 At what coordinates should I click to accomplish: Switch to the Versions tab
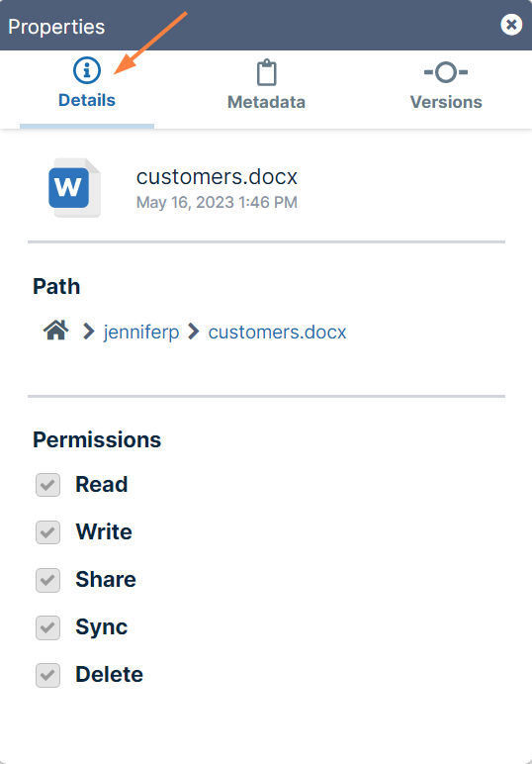(x=446, y=85)
